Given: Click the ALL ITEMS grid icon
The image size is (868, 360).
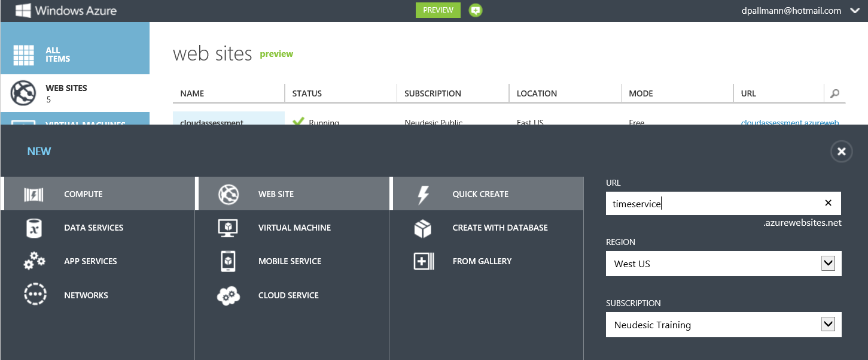Looking at the screenshot, I should pyautogui.click(x=24, y=55).
